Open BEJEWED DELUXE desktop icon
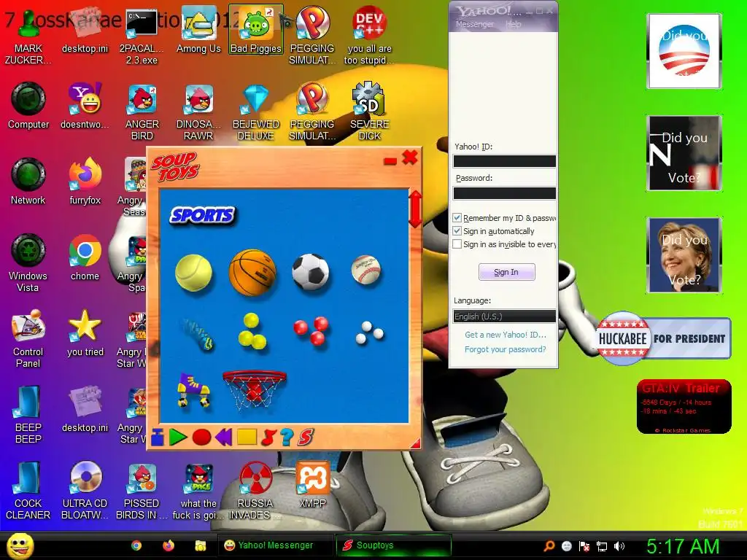Viewport: 747px width, 560px height. (256, 112)
